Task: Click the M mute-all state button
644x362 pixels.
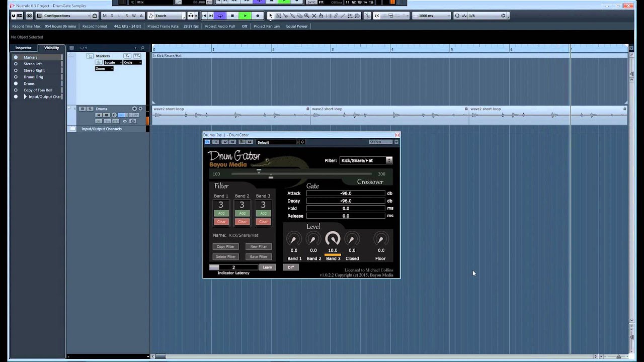Action: coord(105,16)
